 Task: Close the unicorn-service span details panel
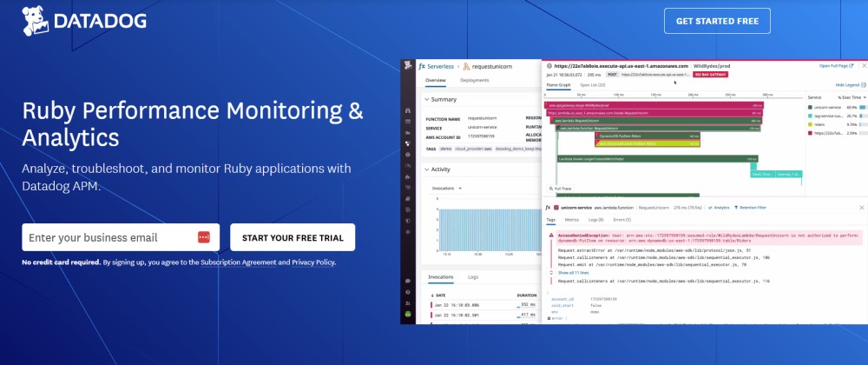[861, 208]
